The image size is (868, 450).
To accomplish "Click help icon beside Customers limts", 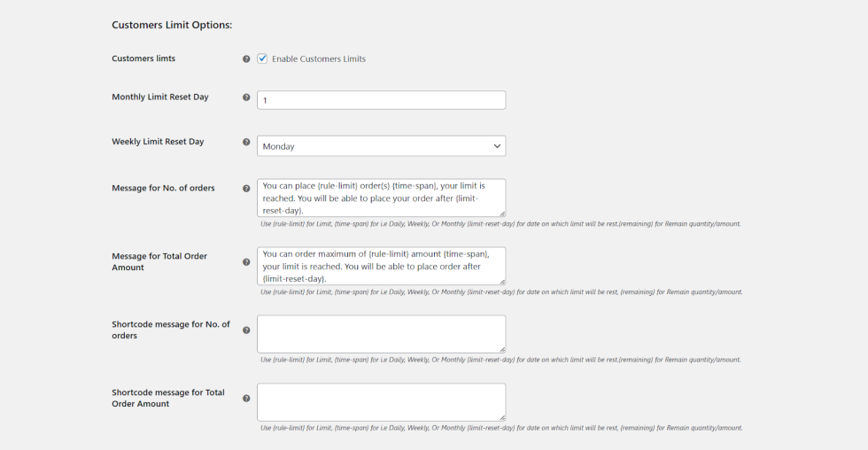I will tap(246, 59).
